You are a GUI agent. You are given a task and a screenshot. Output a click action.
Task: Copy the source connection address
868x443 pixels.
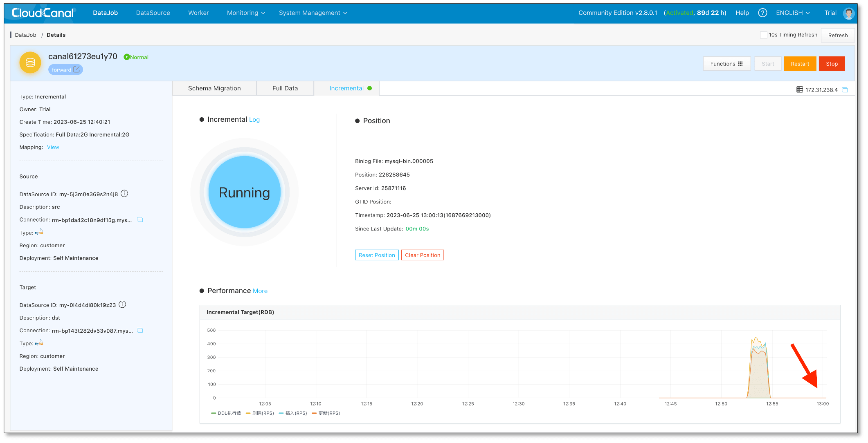pos(140,219)
